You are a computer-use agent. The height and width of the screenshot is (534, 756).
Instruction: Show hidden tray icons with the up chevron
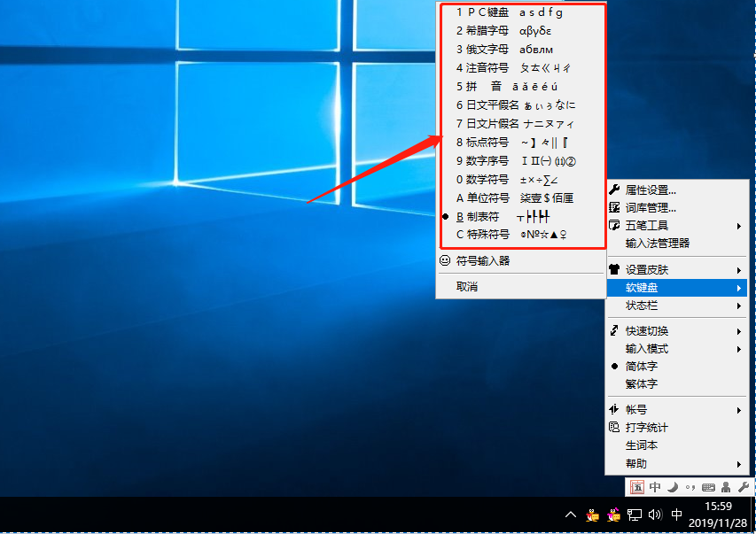click(570, 515)
